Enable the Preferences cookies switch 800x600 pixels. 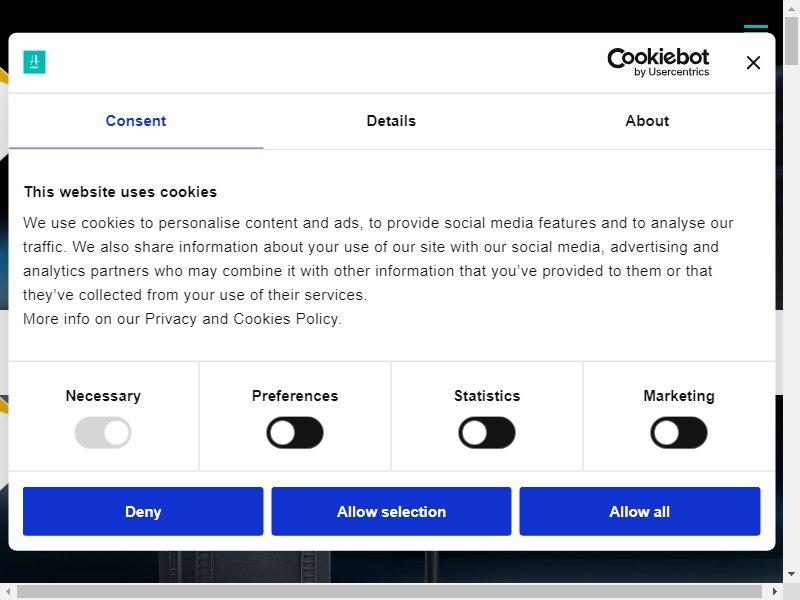295,433
